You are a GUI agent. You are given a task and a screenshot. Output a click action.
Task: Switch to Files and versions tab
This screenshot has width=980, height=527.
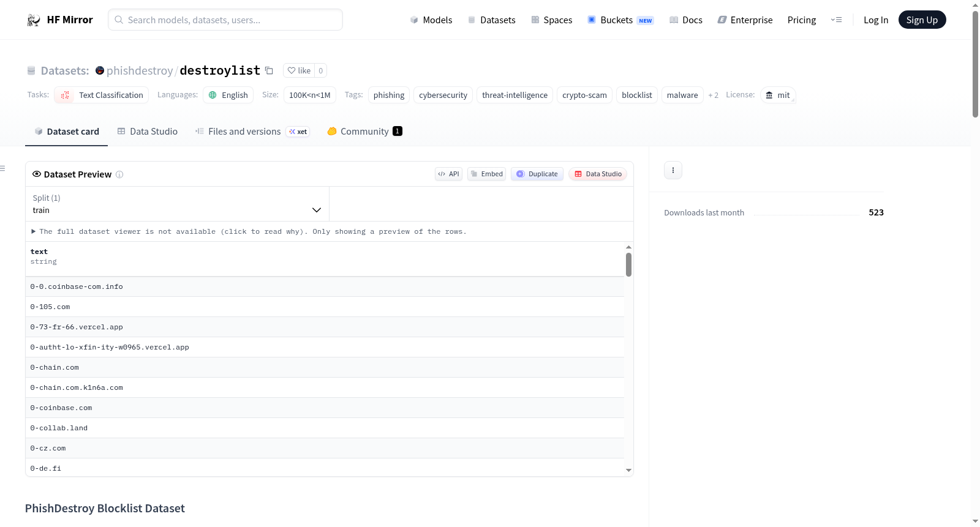(x=252, y=132)
